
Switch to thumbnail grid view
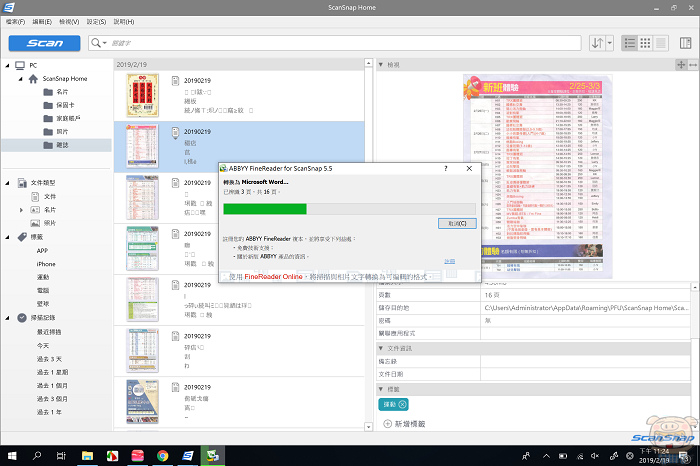point(646,43)
